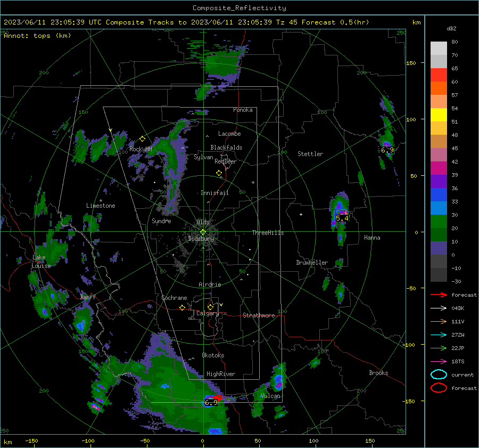Click the Okotoks label
The height and width of the screenshot is (448, 479).
(x=213, y=355)
